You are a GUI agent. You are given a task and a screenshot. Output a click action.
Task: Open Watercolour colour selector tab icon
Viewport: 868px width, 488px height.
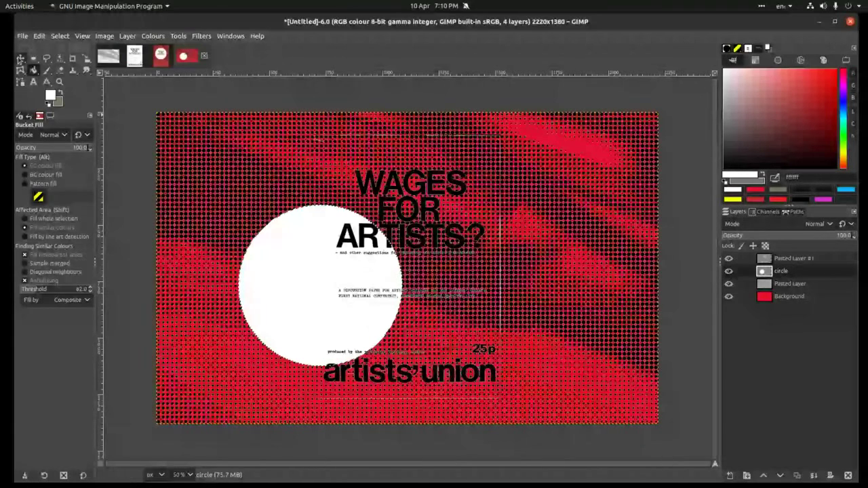click(x=778, y=60)
